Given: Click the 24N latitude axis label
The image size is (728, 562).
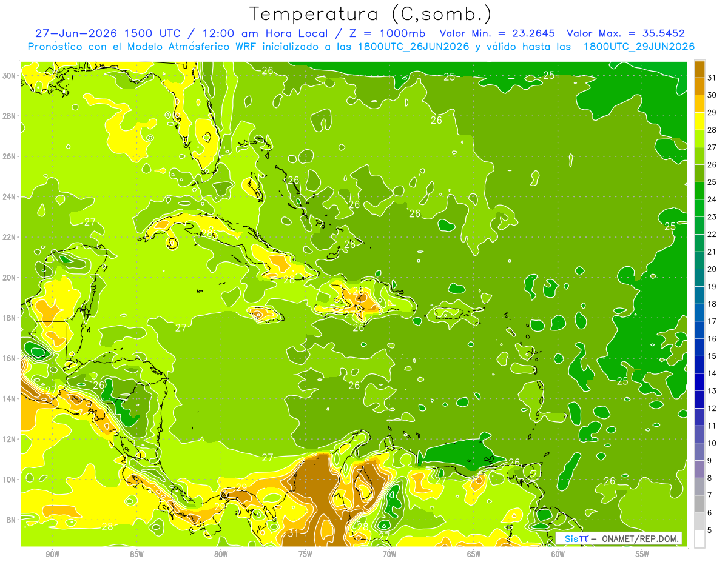Looking at the screenshot, I should coord(10,197).
